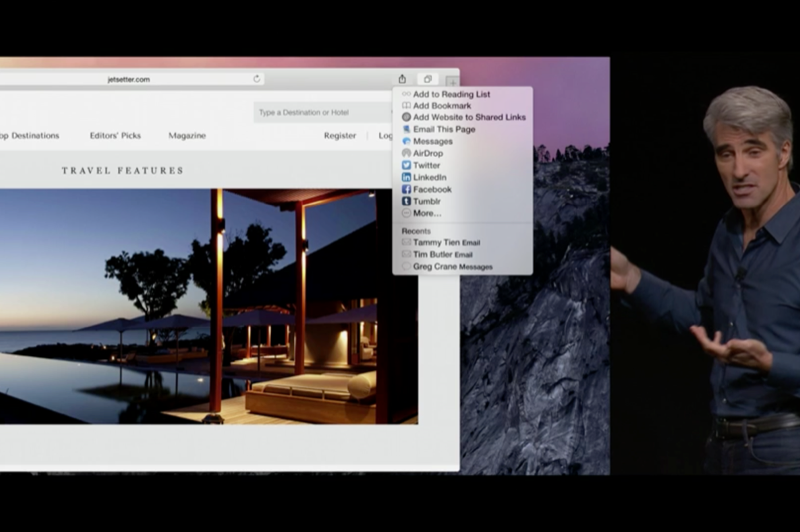Select Tumblr in the share list
Viewport: 800px width, 532px height.
coord(426,201)
